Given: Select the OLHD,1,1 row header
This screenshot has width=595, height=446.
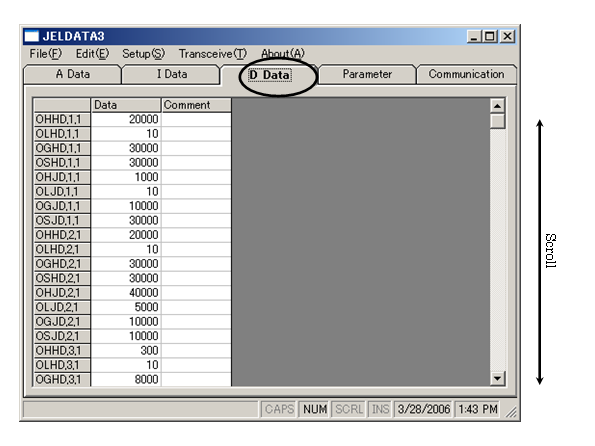Looking at the screenshot, I should (62, 134).
